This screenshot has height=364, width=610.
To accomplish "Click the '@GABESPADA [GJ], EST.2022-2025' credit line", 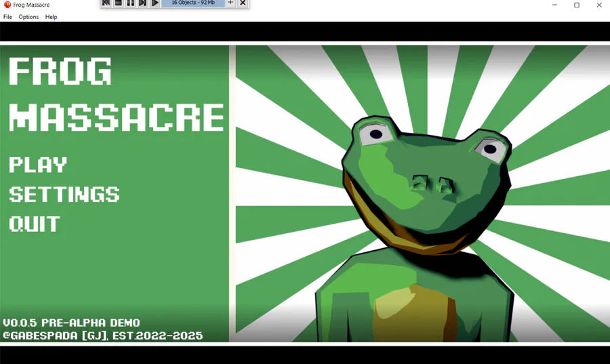I will (103, 336).
